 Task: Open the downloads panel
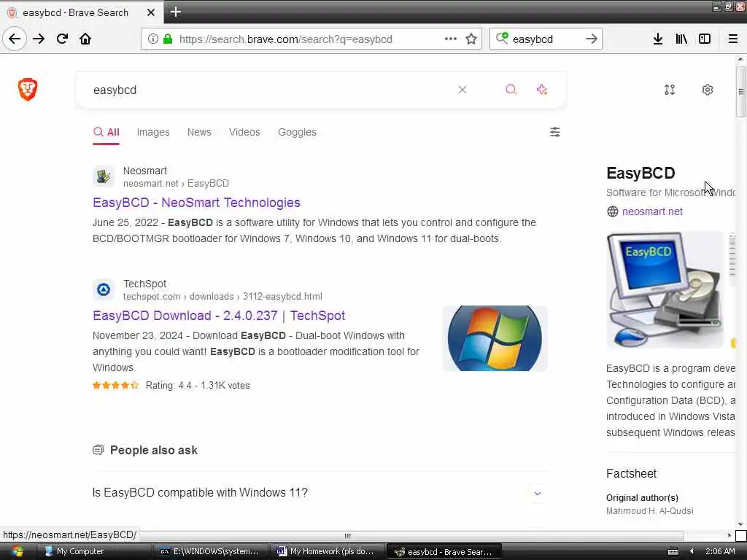[657, 39]
